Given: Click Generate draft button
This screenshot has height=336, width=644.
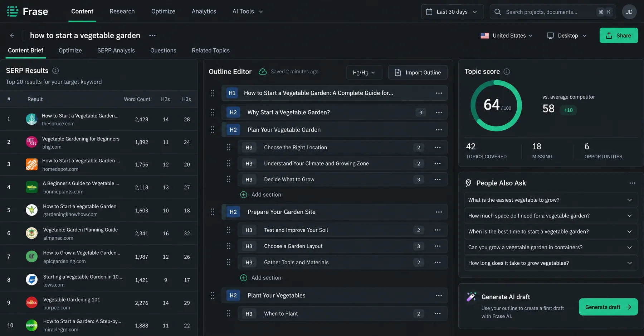Looking at the screenshot, I should pyautogui.click(x=608, y=307).
